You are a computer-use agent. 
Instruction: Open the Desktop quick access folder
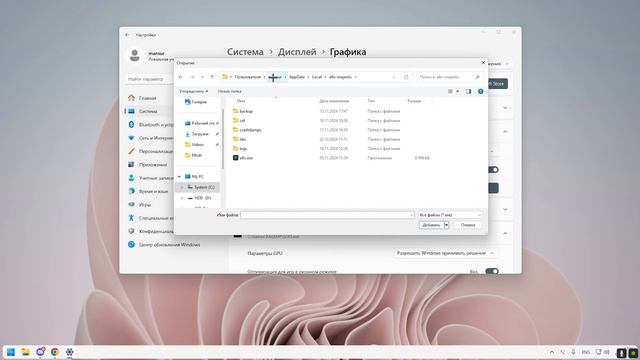201,123
